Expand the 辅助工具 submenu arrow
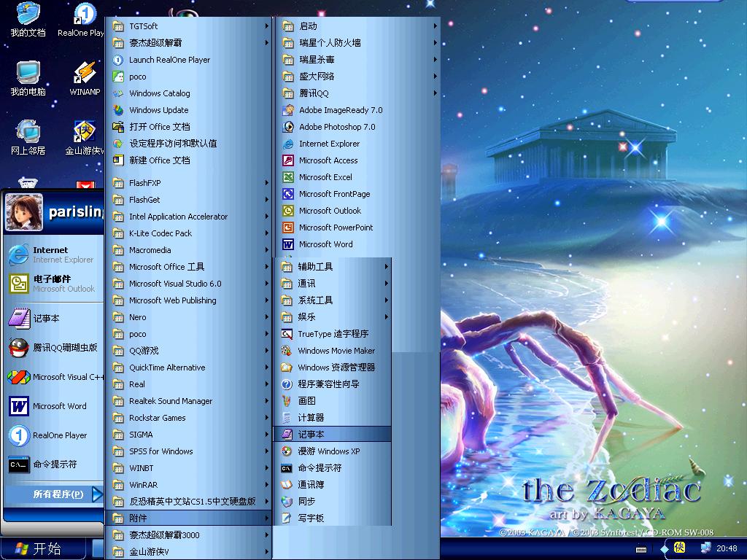Image resolution: width=747 pixels, height=560 pixels. 387,267
